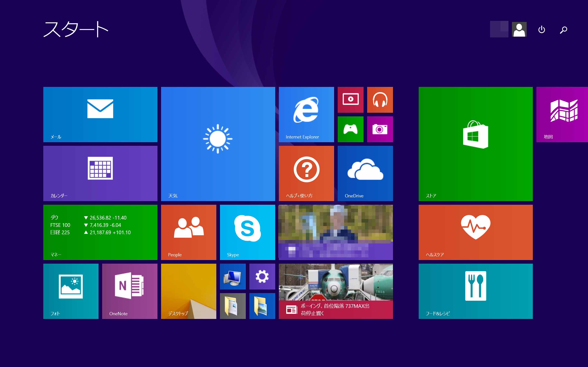Open Help+Tips (ヘルプ+使い方) tile

tap(306, 173)
